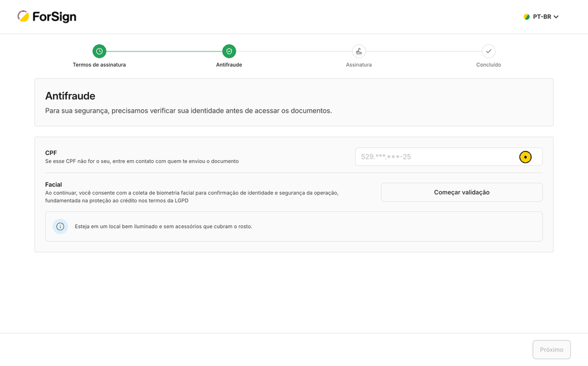Select the Antifraude step label

point(229,64)
